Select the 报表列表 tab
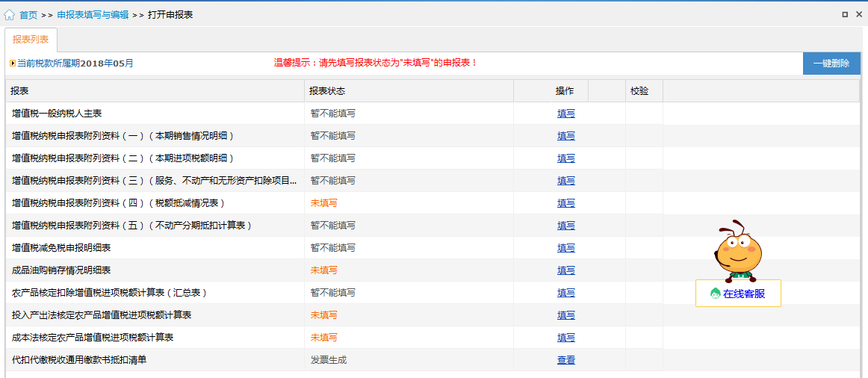This screenshot has width=868, height=378. (x=31, y=40)
